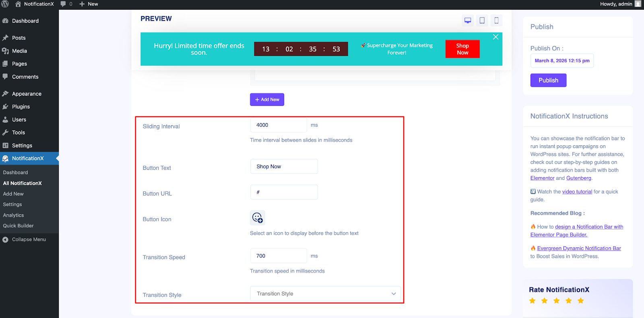
Task: Click the Transition Speed input field
Action: pyautogui.click(x=279, y=256)
